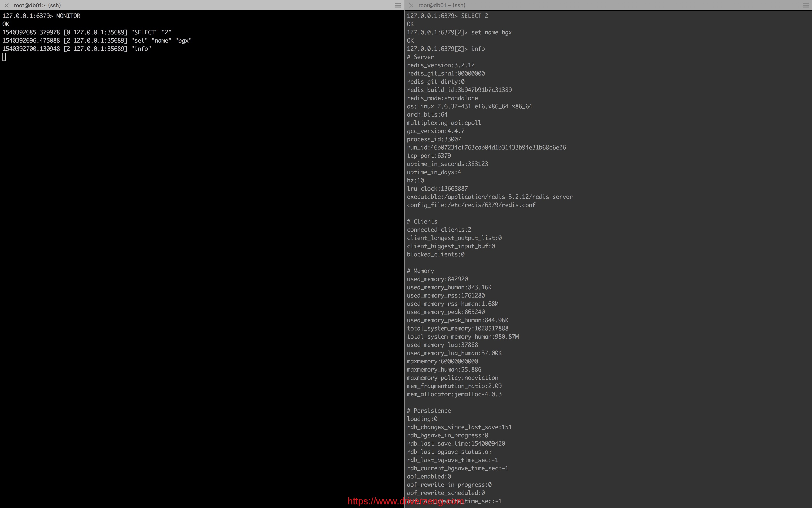Image resolution: width=812 pixels, height=508 pixels.
Task: Click used_memory_peak_human:844.96K line
Action: tap(458, 320)
